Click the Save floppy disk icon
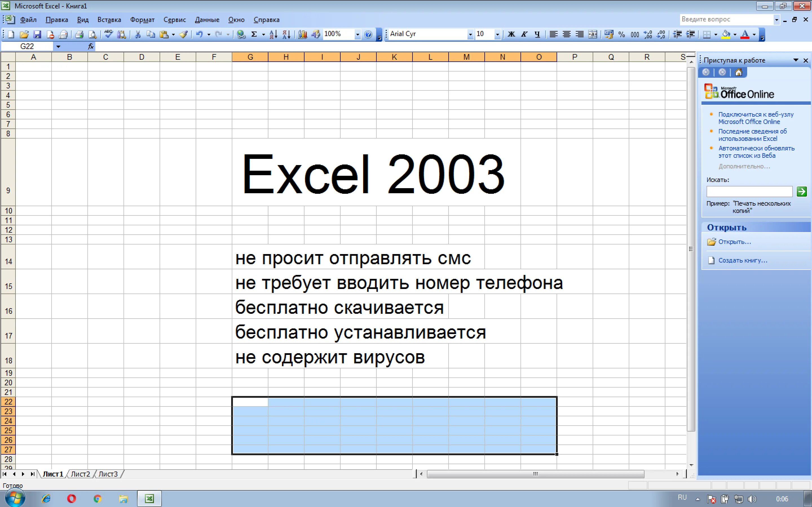812x507 pixels. pyautogui.click(x=37, y=34)
